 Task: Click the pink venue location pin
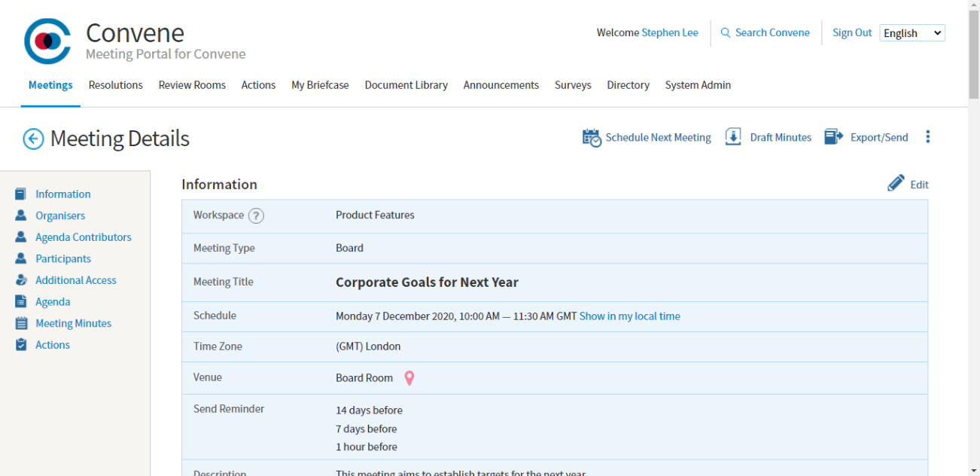coord(409,378)
